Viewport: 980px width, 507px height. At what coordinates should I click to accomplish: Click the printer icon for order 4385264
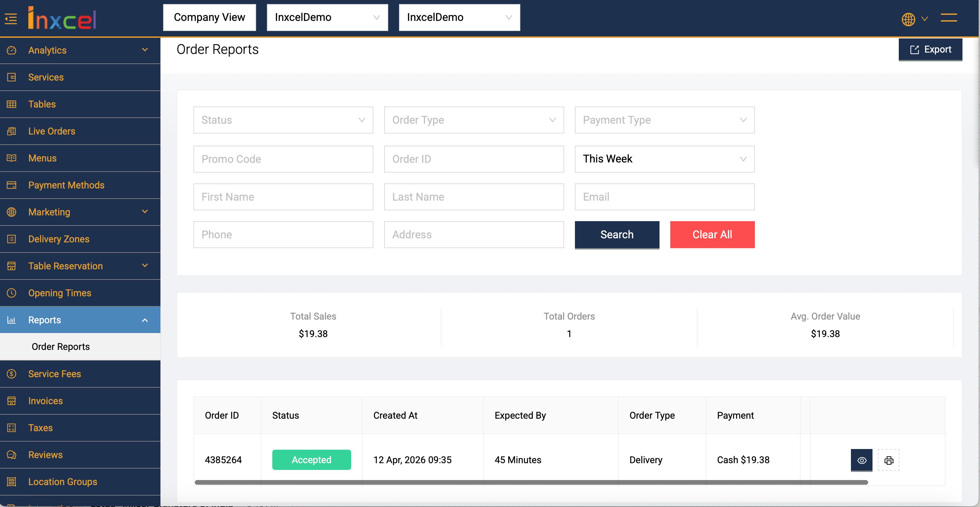(888, 460)
